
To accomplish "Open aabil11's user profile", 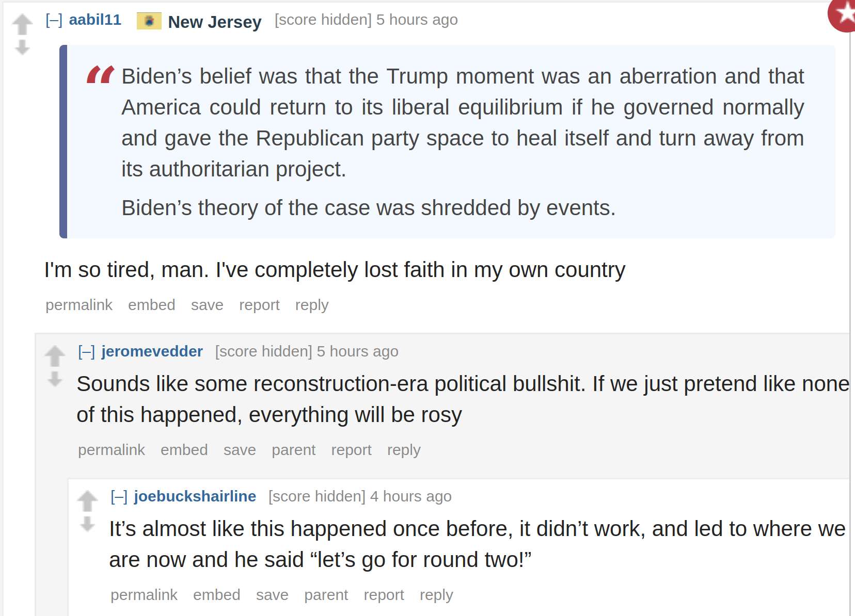I will coord(96,20).
